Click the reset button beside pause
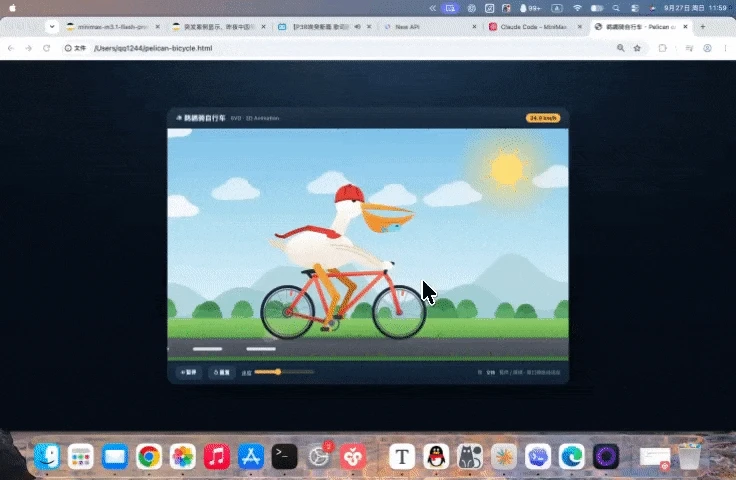Screen dimensions: 736x480 [222, 373]
